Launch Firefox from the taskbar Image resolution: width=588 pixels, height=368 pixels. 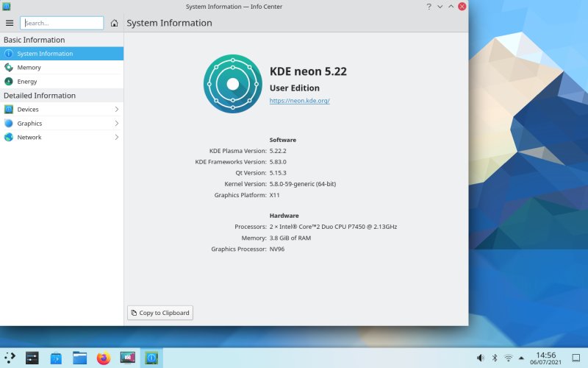104,358
